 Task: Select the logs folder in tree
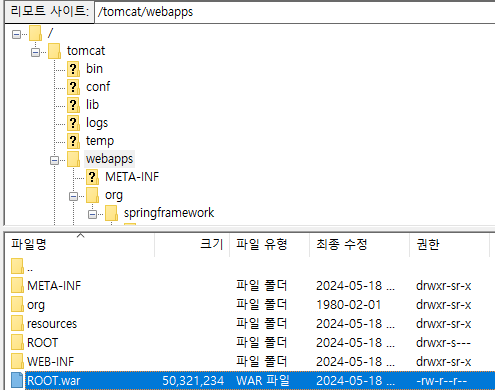(97, 123)
